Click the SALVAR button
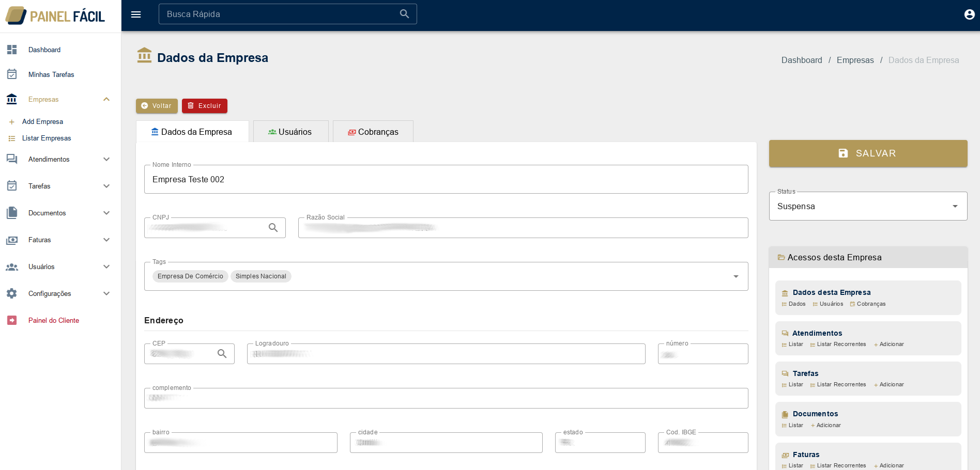The width and height of the screenshot is (980, 470). 868,153
